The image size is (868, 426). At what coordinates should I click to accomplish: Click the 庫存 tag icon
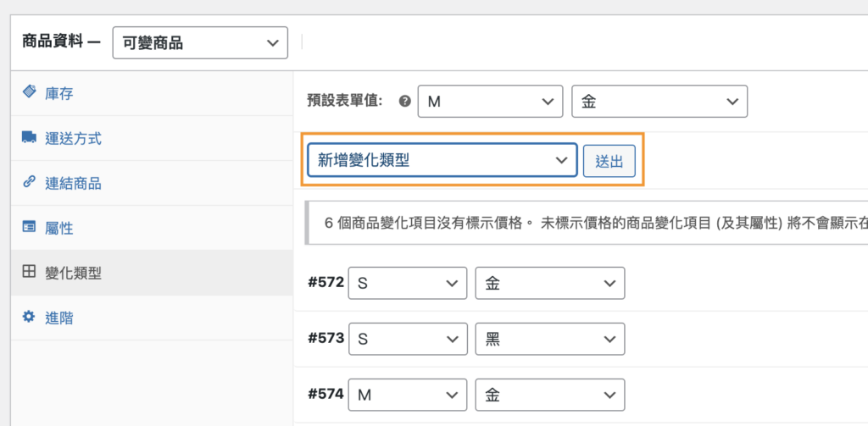coord(29,91)
